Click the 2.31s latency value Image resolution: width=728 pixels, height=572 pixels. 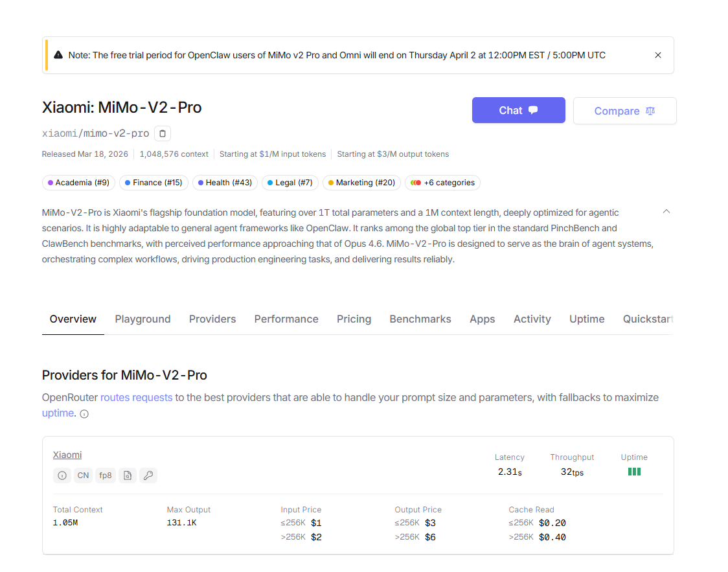pos(510,472)
